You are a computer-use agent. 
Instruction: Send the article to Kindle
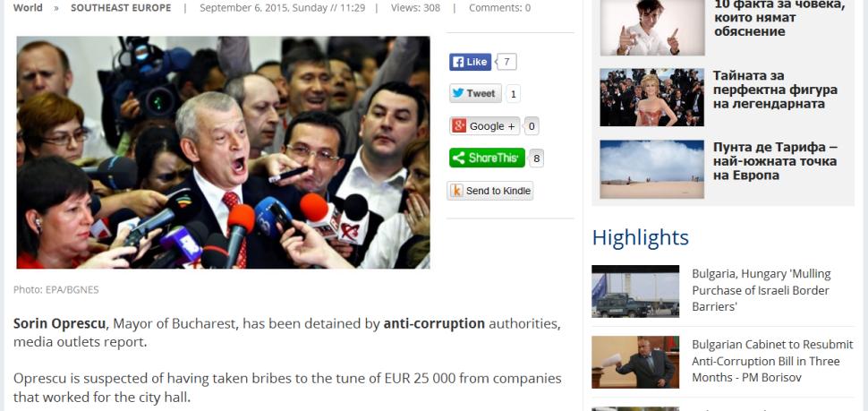(489, 191)
